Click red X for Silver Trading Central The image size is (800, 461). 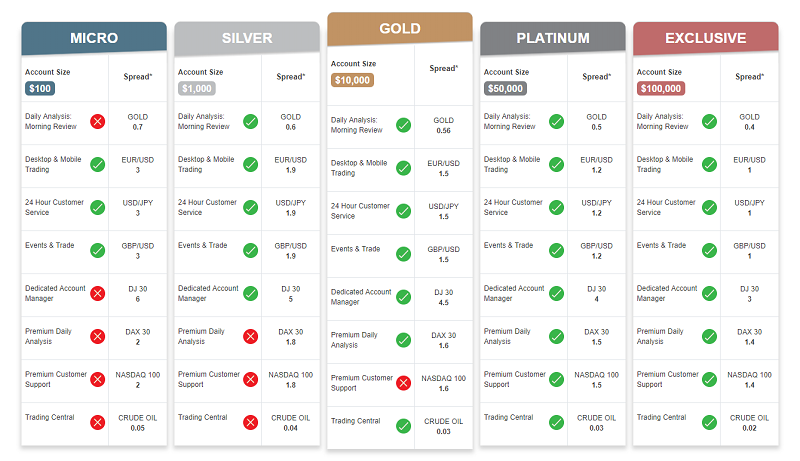click(x=251, y=422)
